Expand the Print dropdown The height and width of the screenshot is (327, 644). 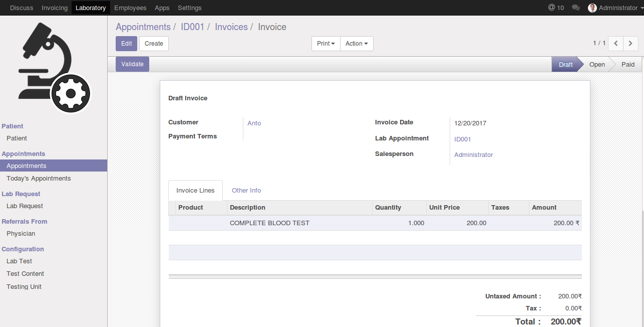(326, 44)
